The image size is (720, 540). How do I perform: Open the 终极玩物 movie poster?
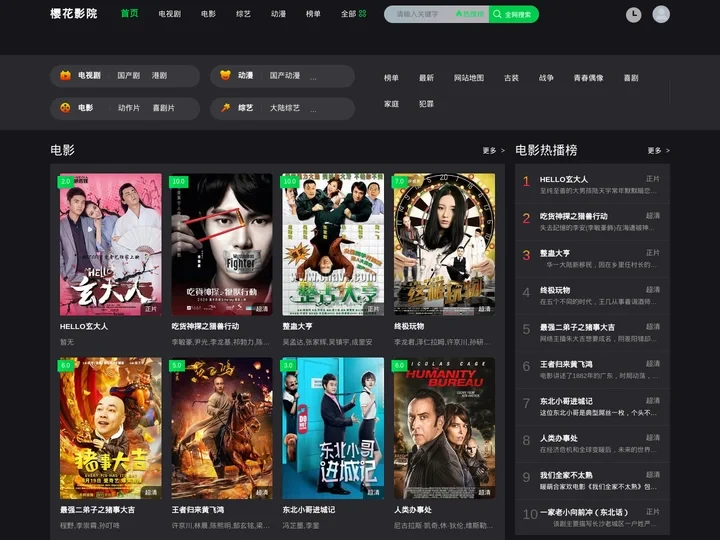pos(444,244)
